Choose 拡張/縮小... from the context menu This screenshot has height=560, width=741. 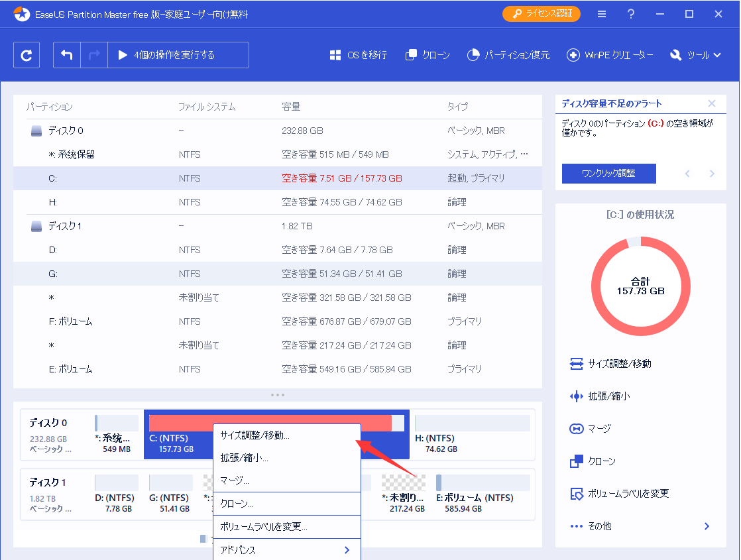pos(287,458)
